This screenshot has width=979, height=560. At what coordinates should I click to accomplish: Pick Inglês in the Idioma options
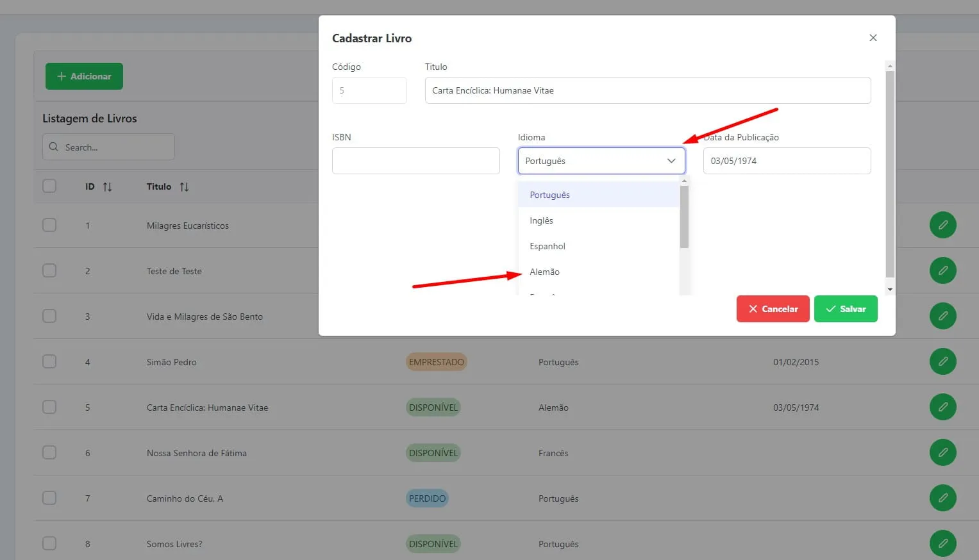pyautogui.click(x=542, y=221)
